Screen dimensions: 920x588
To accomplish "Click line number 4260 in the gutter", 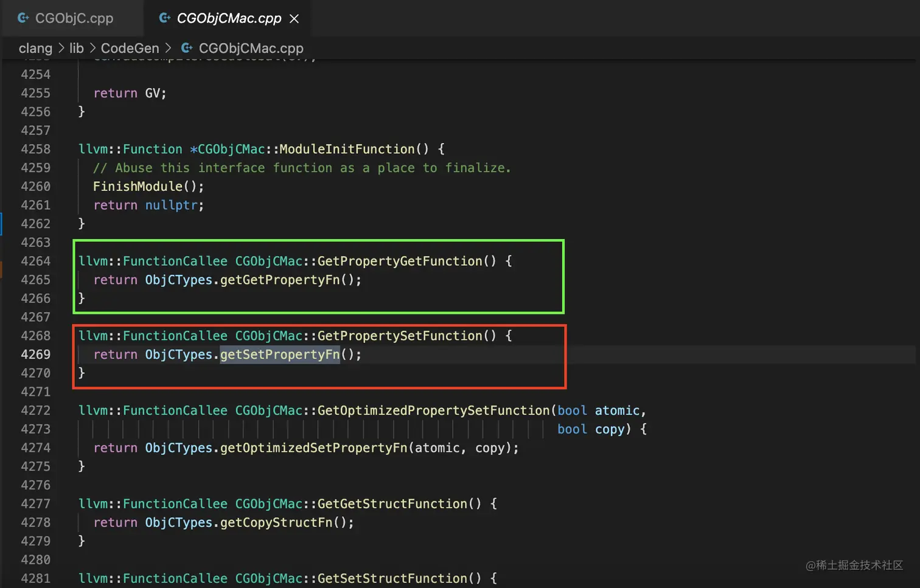I will (x=36, y=187).
